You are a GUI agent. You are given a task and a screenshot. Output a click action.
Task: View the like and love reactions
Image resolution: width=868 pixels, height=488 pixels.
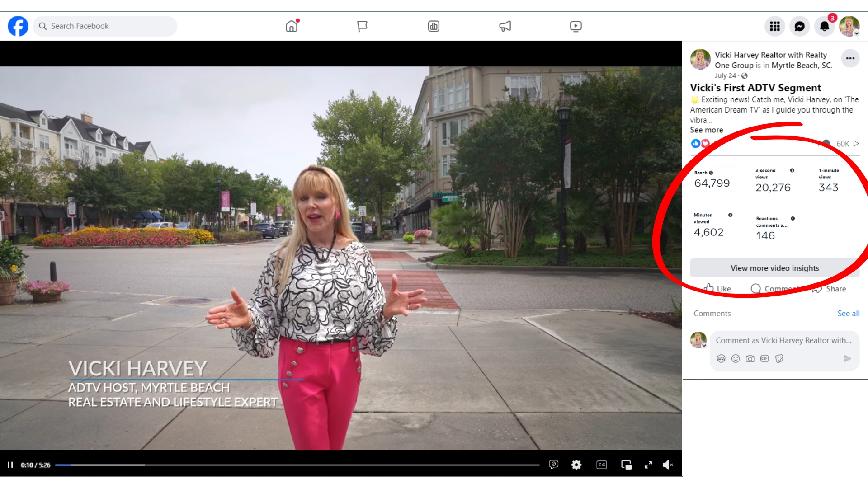[700, 144]
